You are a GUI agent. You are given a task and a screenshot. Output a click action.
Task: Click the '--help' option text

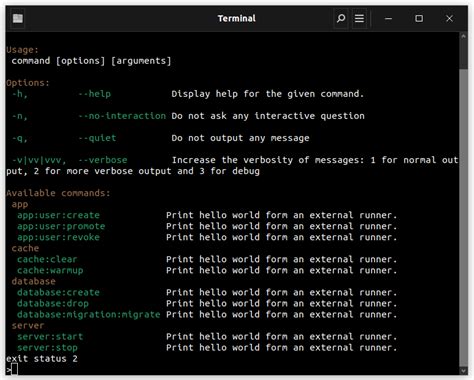94,94
